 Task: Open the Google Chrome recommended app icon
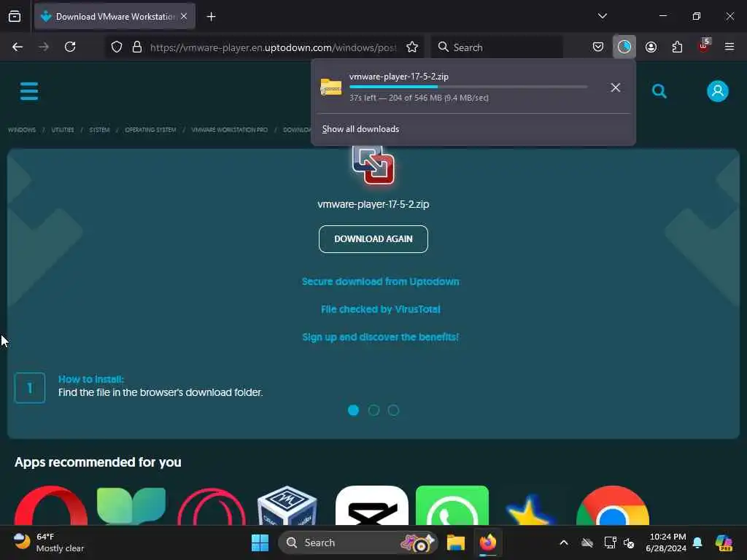613,505
